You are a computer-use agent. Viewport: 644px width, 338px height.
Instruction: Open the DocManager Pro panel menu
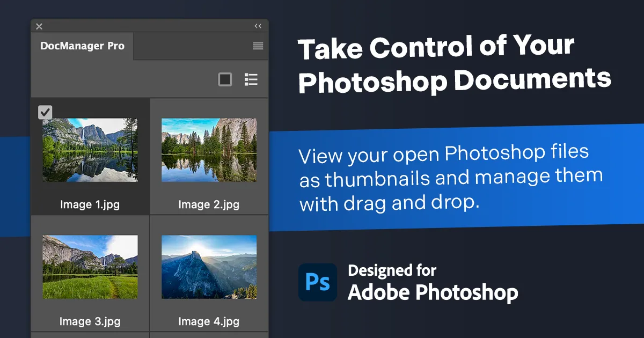258,46
